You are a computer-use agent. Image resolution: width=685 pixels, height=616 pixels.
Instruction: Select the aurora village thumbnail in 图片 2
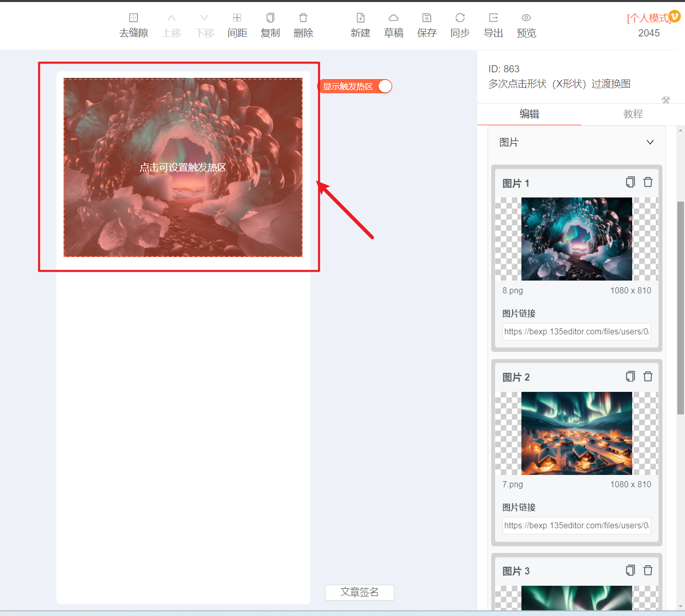pyautogui.click(x=577, y=433)
